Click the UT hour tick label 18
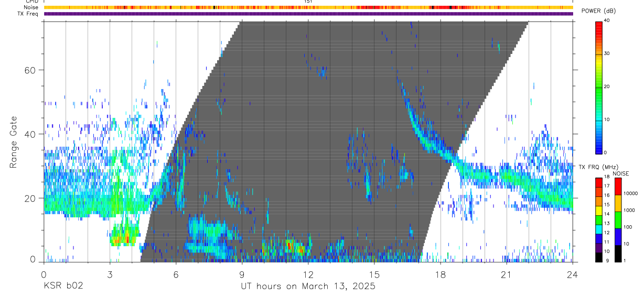The width and height of the screenshot is (644, 297). [441, 274]
